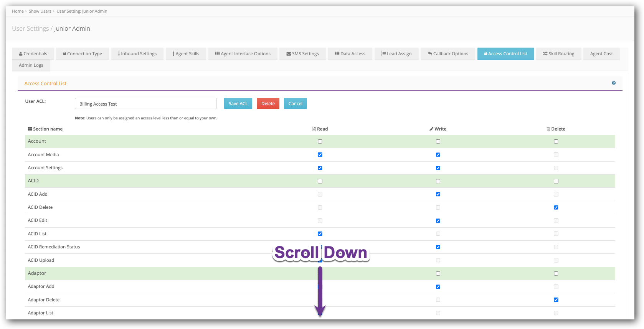
Task: Select the Lead Assign tab
Action: point(396,54)
